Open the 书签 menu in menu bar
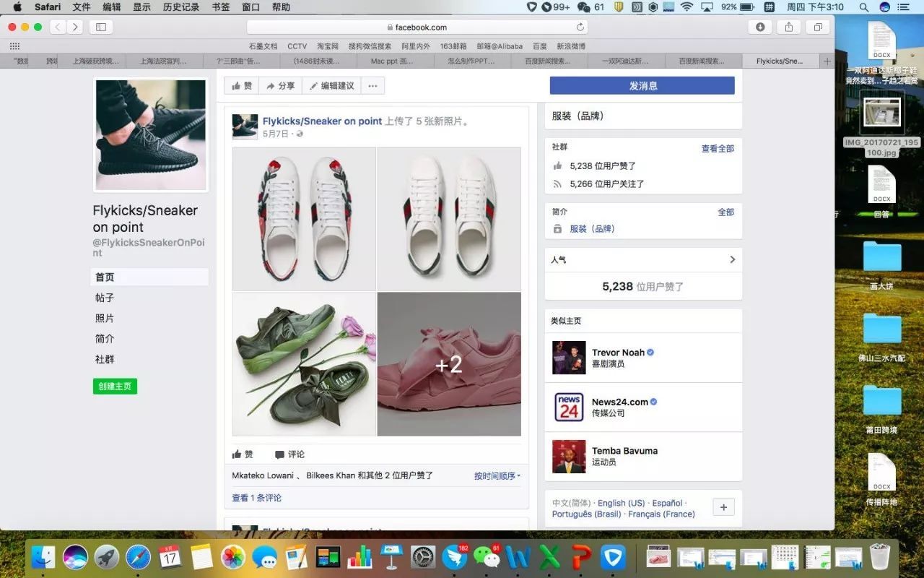The width and height of the screenshot is (924, 578). point(221,7)
